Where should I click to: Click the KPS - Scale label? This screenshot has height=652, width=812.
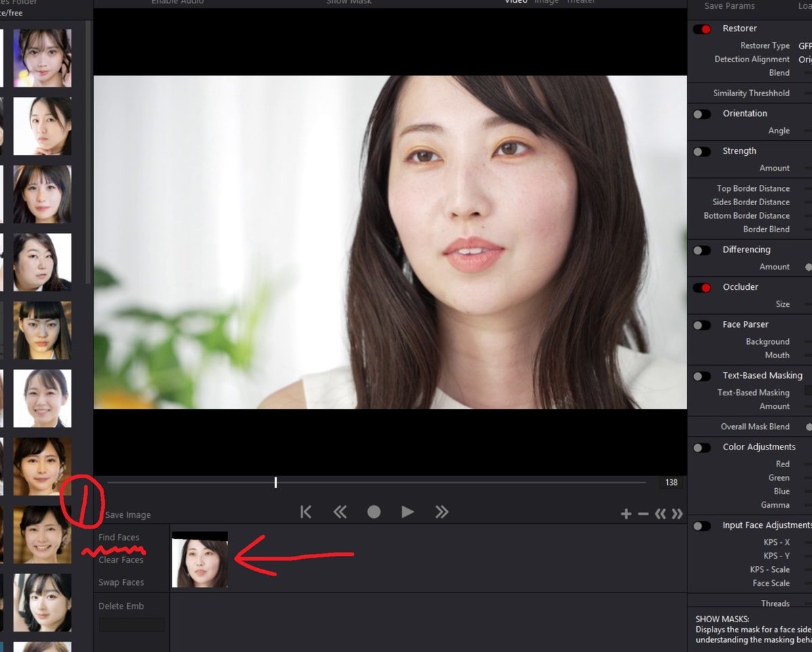[769, 569]
